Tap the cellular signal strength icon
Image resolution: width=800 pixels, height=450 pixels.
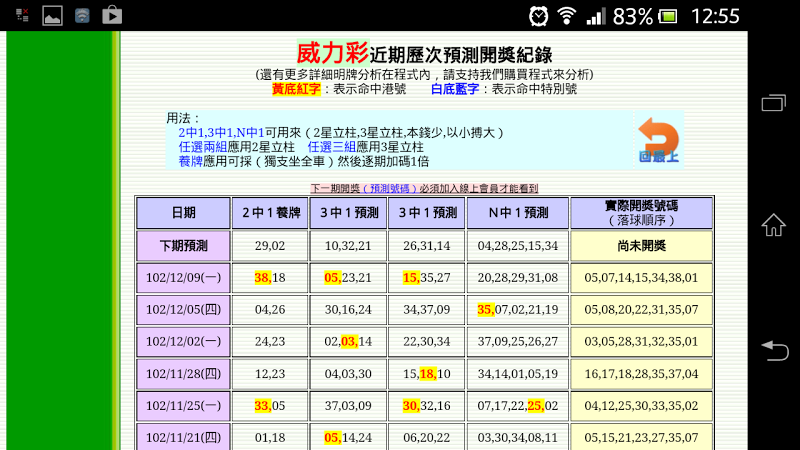[595, 16]
